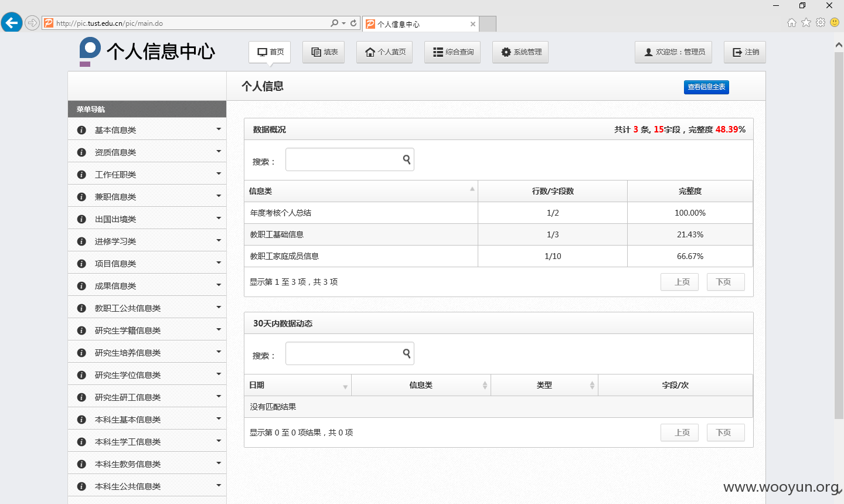Click info icon beside 研究生学籍信息类
844x504 pixels.
point(81,331)
